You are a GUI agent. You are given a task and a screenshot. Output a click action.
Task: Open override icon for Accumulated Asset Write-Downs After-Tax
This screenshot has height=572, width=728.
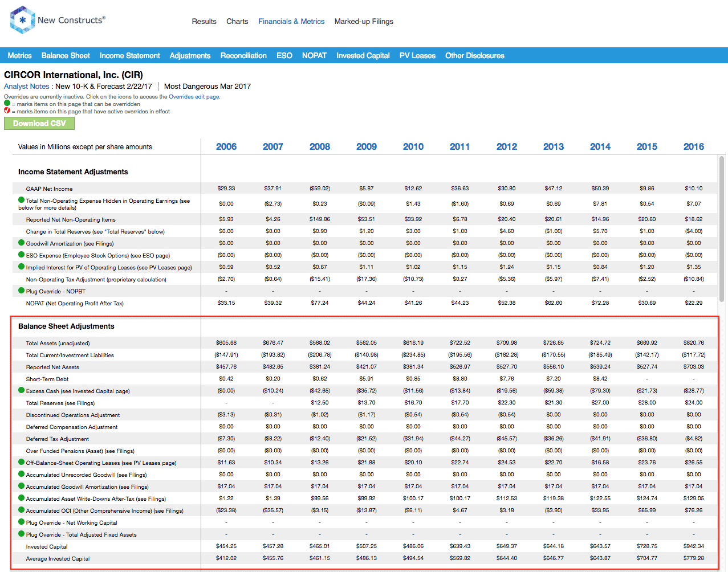tap(22, 498)
